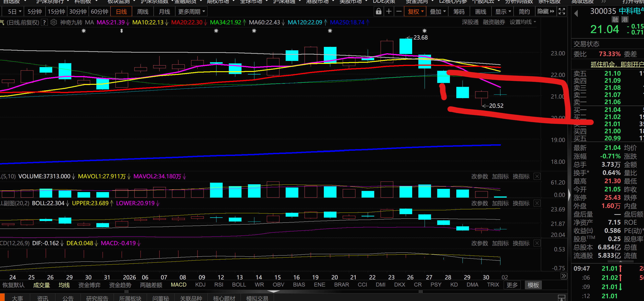Close the MACD indicator sub-panel

(537, 243)
